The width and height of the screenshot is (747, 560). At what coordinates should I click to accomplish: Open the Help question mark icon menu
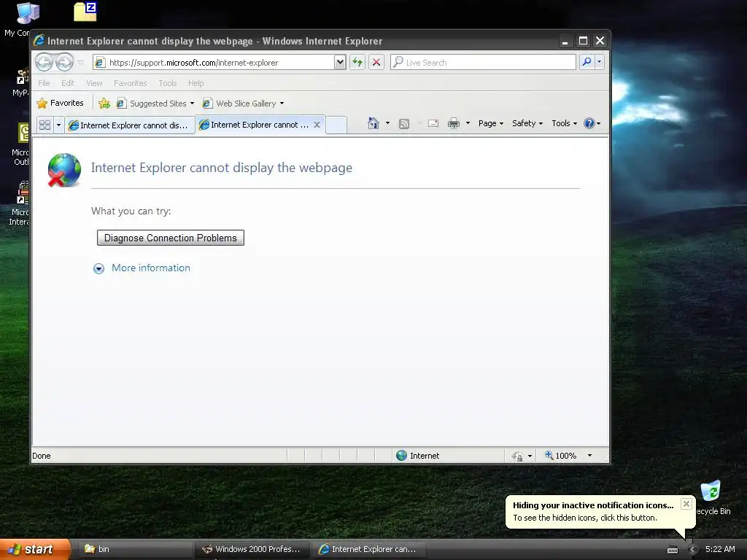pos(592,123)
